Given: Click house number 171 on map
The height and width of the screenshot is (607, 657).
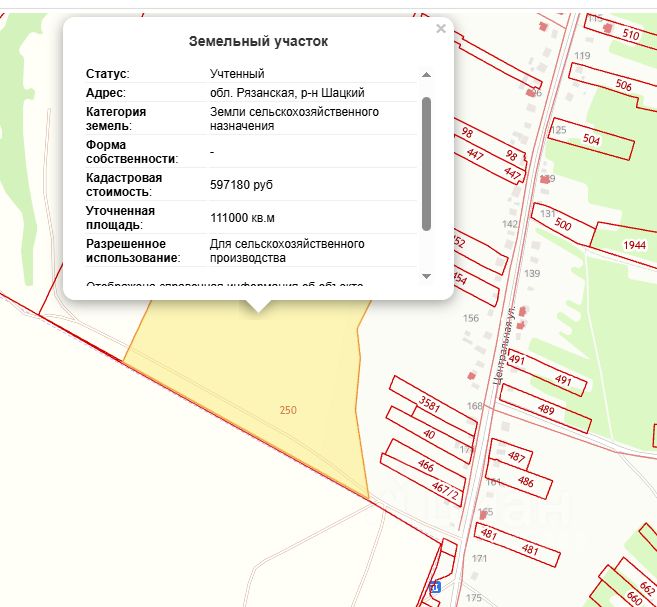Looking at the screenshot, I should (x=479, y=558).
